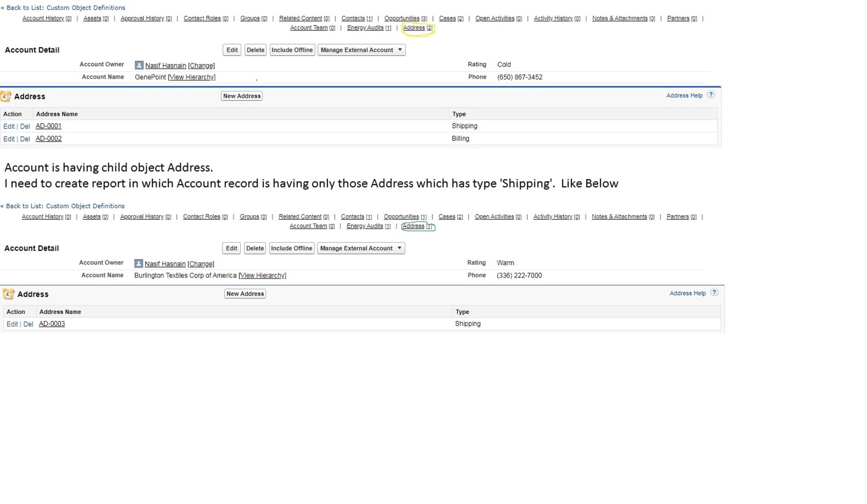The height and width of the screenshot is (504, 867).
Task: Click Include Offline button for the GenePoint account
Action: tap(292, 50)
